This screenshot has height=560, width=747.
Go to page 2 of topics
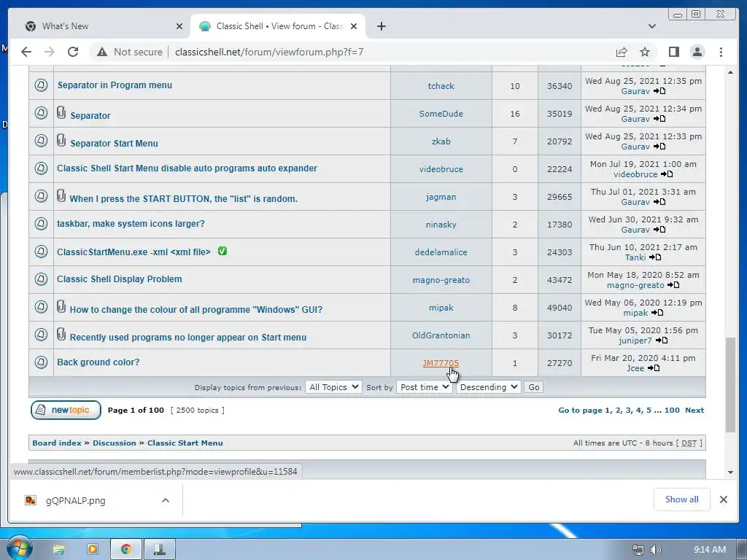[x=618, y=410]
